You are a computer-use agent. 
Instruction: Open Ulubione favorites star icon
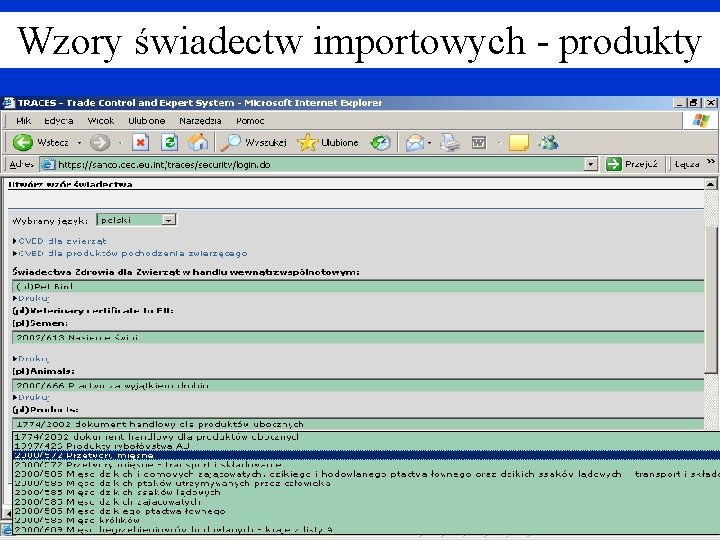[307, 143]
